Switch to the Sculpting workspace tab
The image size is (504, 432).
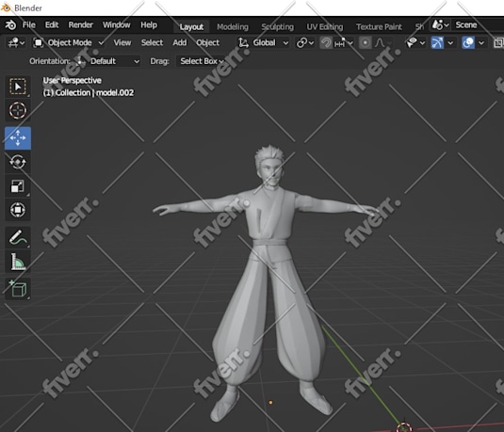277,26
